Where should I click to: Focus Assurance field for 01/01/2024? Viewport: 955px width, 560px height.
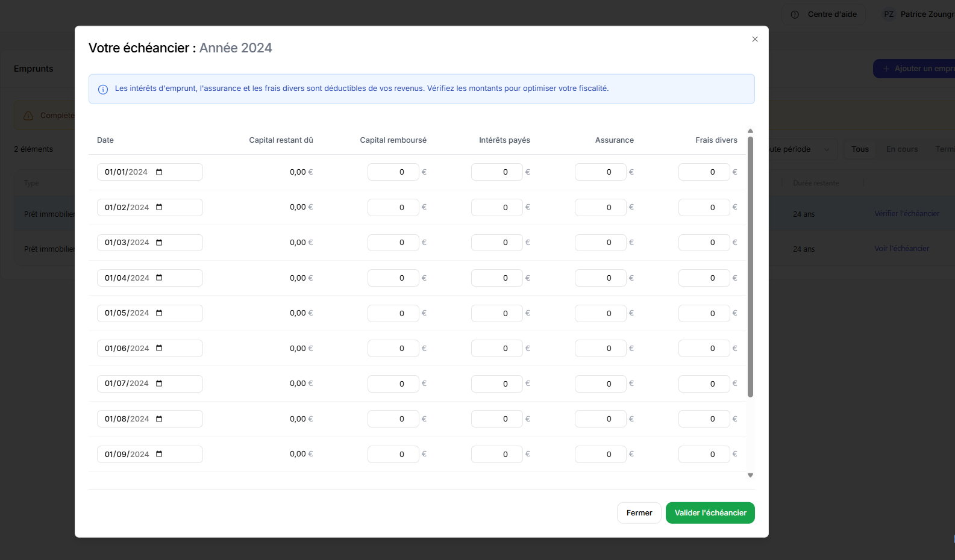coord(600,172)
